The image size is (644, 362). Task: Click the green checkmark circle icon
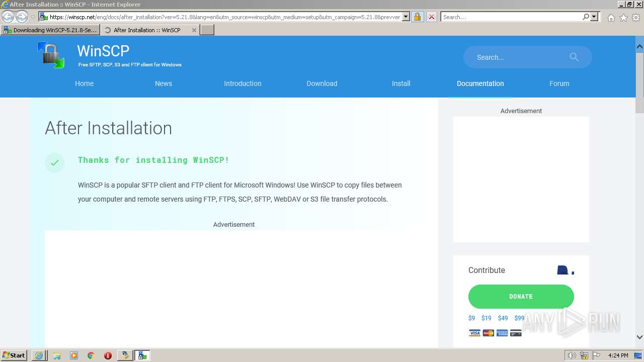(x=55, y=162)
